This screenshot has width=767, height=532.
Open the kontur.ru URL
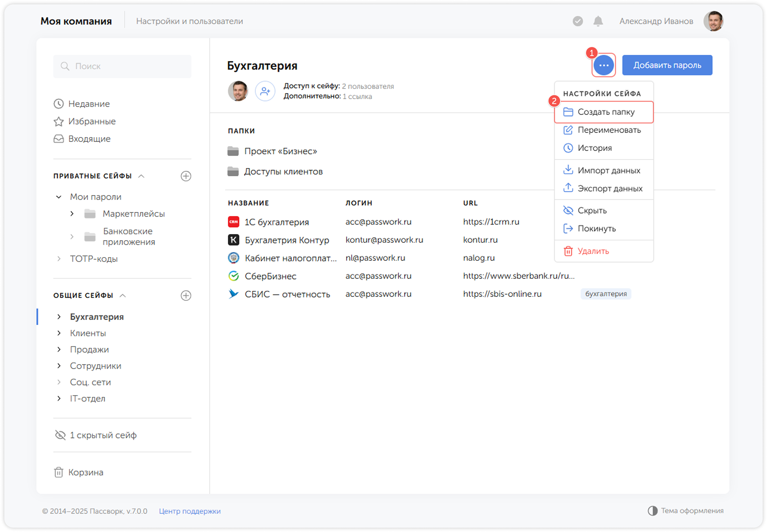coord(480,240)
